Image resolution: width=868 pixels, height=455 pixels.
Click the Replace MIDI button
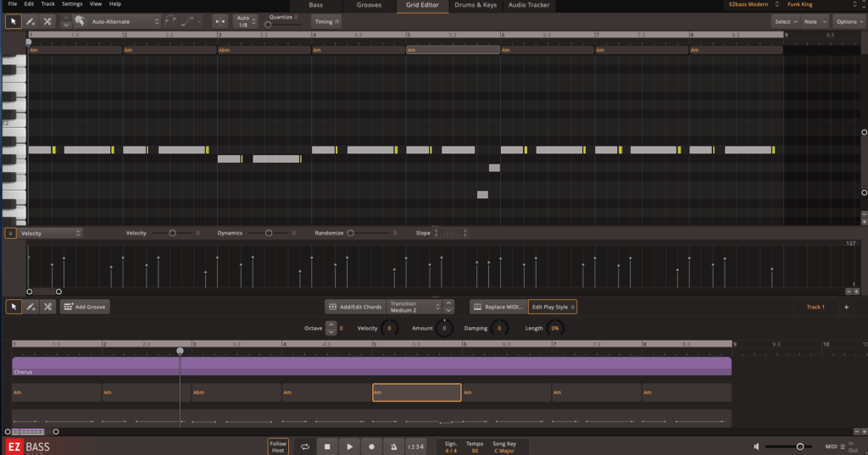[498, 307]
